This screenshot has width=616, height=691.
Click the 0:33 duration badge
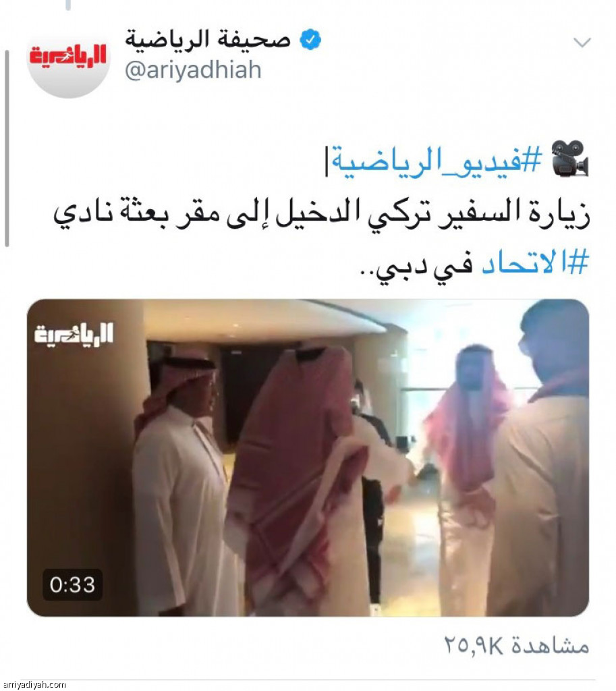point(72,585)
